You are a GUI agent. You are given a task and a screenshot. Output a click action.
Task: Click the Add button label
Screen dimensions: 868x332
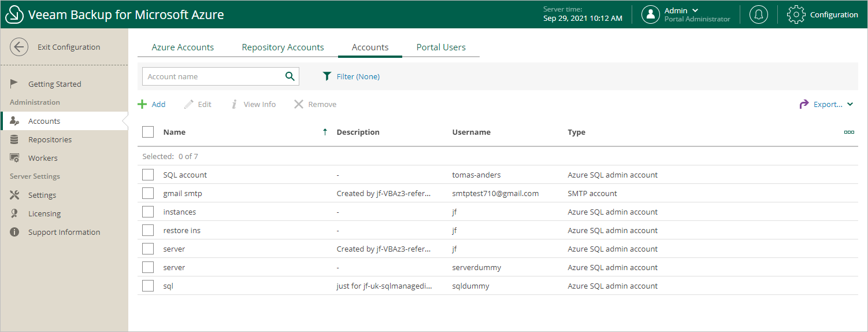click(x=158, y=104)
